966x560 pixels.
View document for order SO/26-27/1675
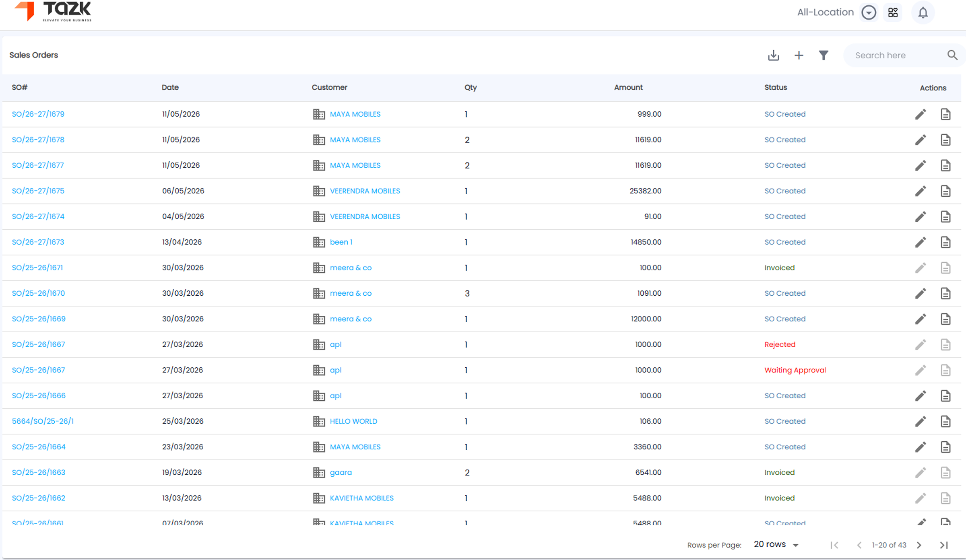pos(945,191)
